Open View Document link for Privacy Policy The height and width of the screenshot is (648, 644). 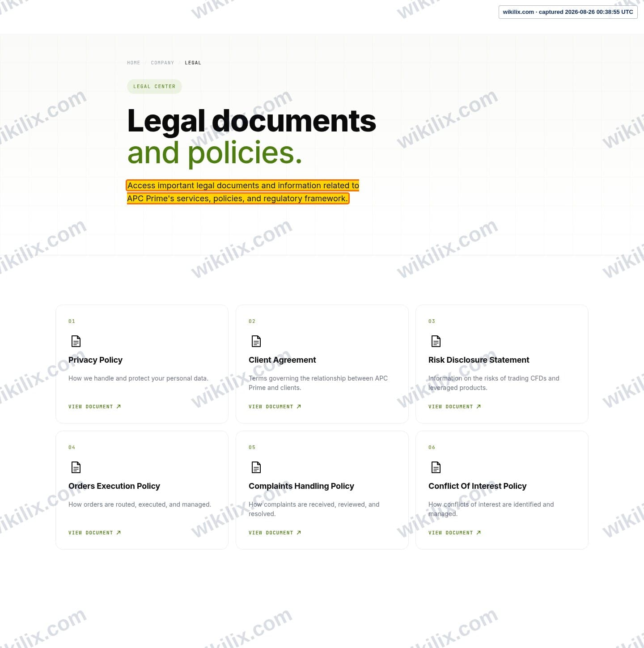[95, 407]
